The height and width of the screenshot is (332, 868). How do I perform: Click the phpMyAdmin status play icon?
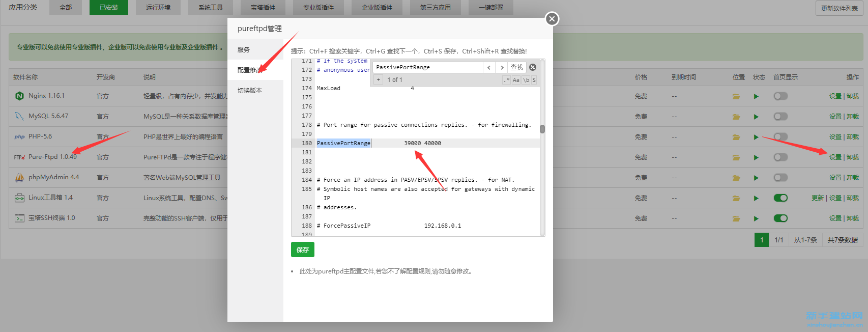(756, 178)
